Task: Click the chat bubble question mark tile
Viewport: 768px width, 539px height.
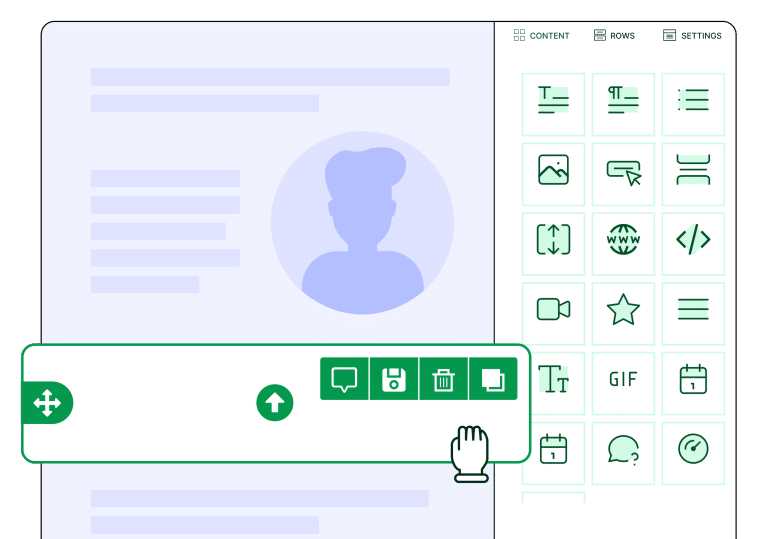Action: (623, 449)
